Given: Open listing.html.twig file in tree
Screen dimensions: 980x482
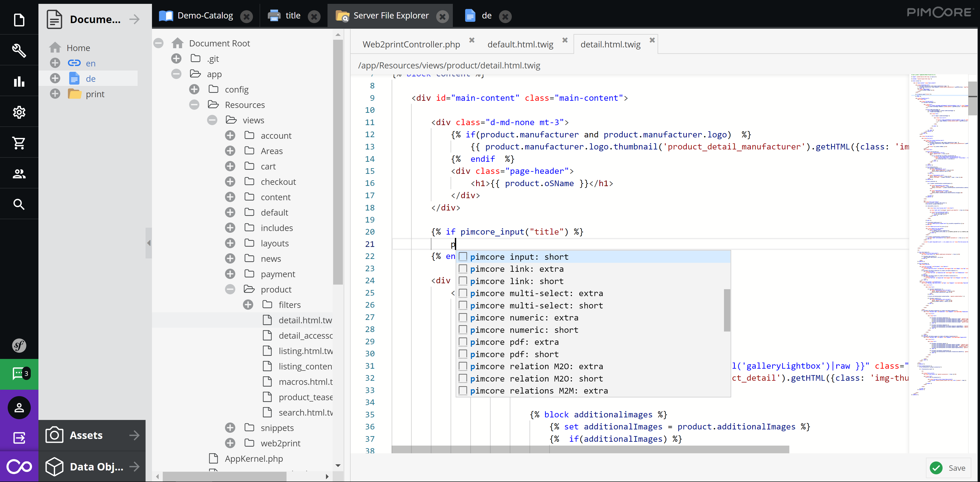Looking at the screenshot, I should pyautogui.click(x=305, y=351).
